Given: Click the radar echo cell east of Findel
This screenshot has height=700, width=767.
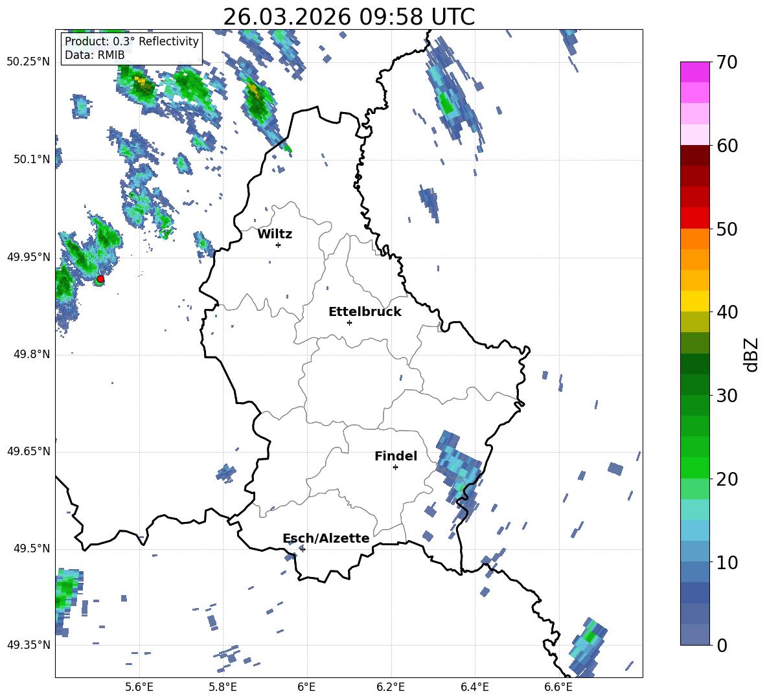Looking at the screenshot, I should [458, 473].
